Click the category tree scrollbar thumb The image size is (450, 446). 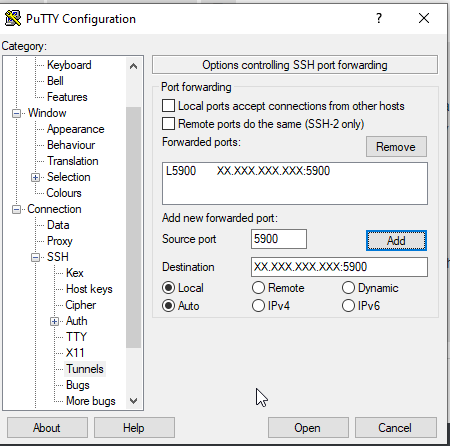pyautogui.click(x=133, y=227)
